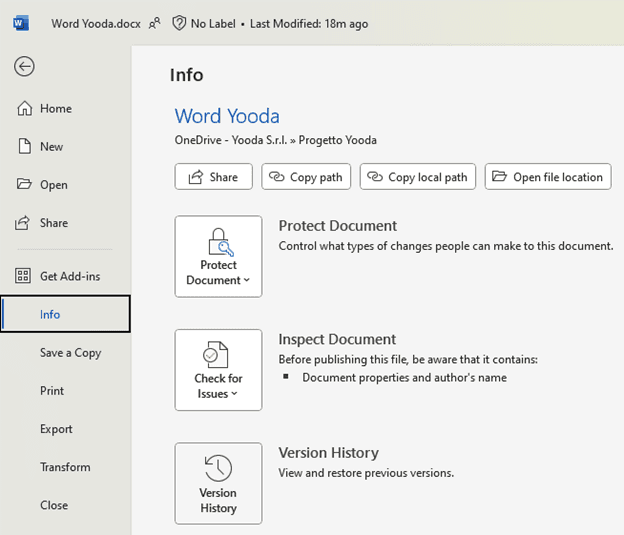Click the Open file location button
This screenshot has width=624, height=535.
548,176
